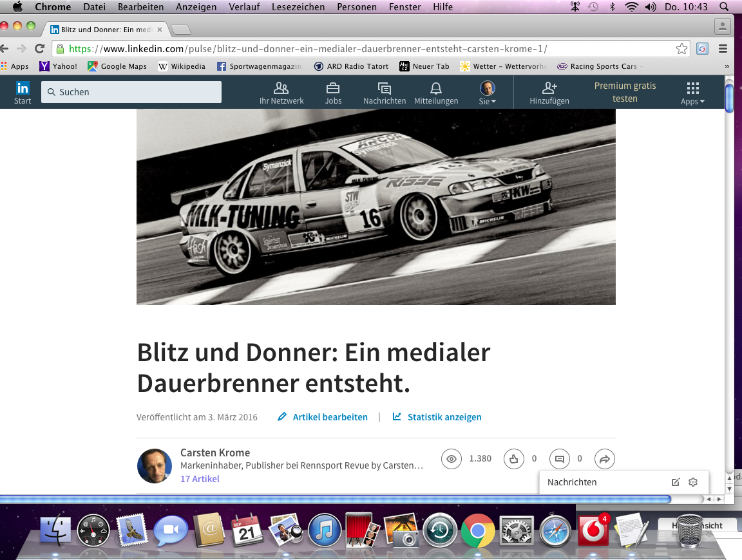
Task: Open Wetter – Wettervorhersage bookmark
Action: click(504, 66)
